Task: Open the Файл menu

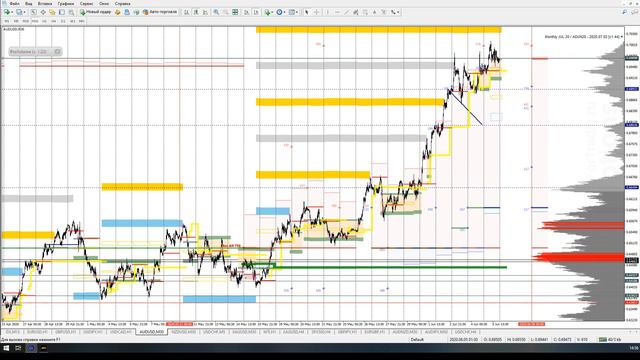Action: 14,3
